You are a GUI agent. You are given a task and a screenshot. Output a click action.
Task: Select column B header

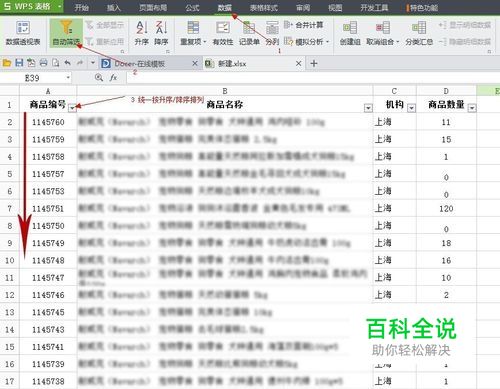tap(225, 91)
